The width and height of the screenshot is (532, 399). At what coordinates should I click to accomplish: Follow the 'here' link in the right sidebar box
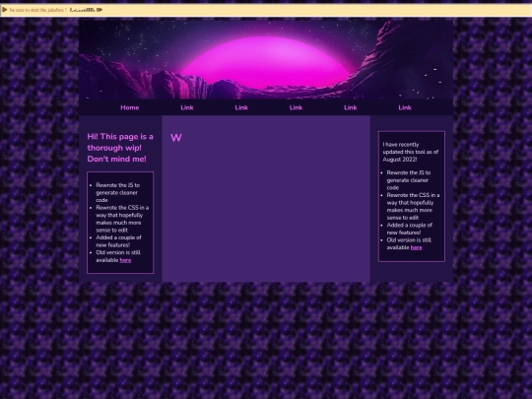(417, 247)
